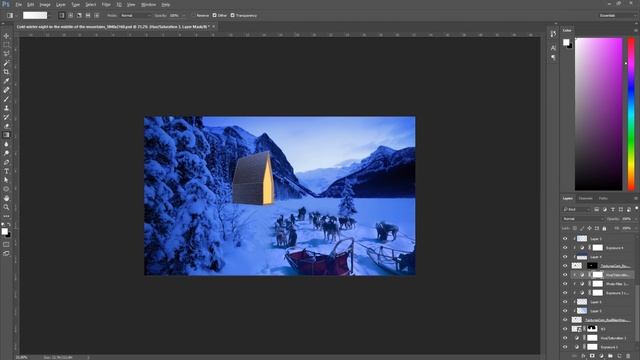640x360 pixels.
Task: Select the Rectangular Marquee tool
Action: (6, 45)
